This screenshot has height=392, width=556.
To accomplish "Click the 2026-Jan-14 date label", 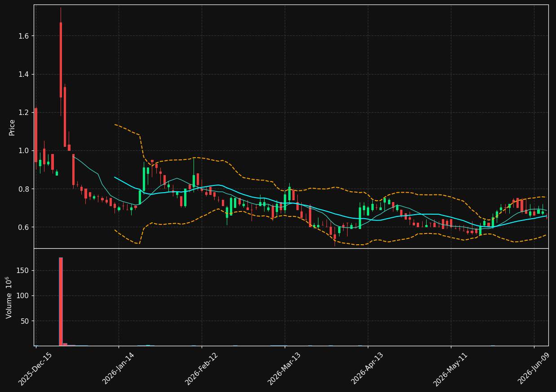I will [x=118, y=369].
